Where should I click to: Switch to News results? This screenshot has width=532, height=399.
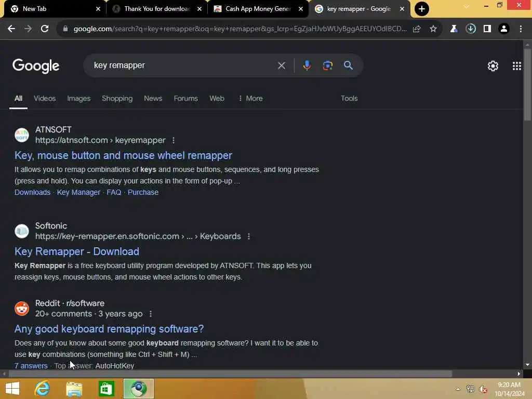pyautogui.click(x=153, y=98)
